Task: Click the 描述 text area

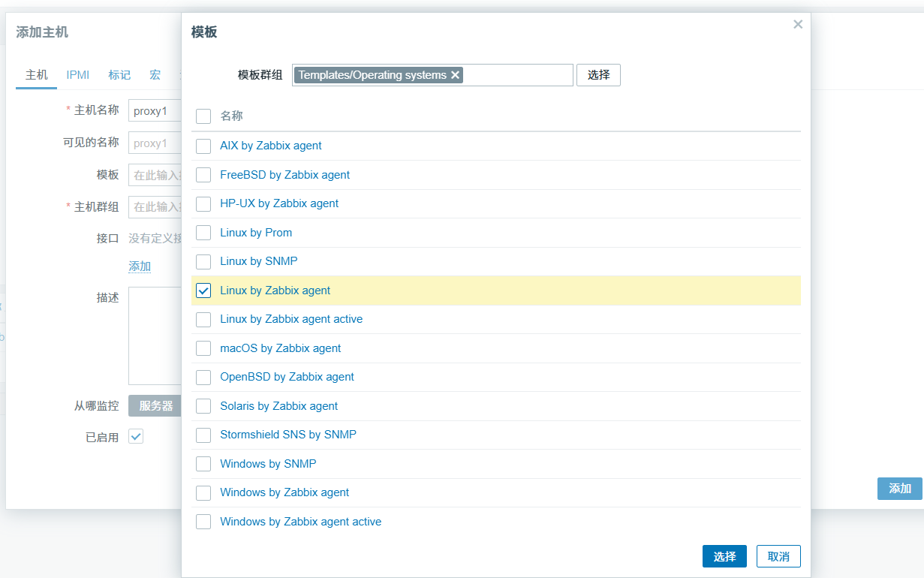Action: tap(155, 336)
